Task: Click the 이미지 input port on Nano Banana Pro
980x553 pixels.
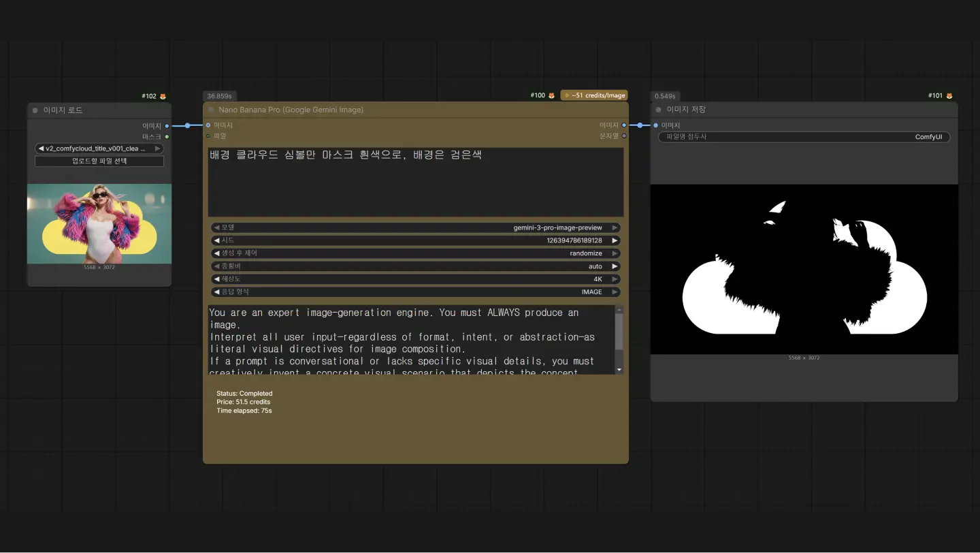Action: coord(208,125)
